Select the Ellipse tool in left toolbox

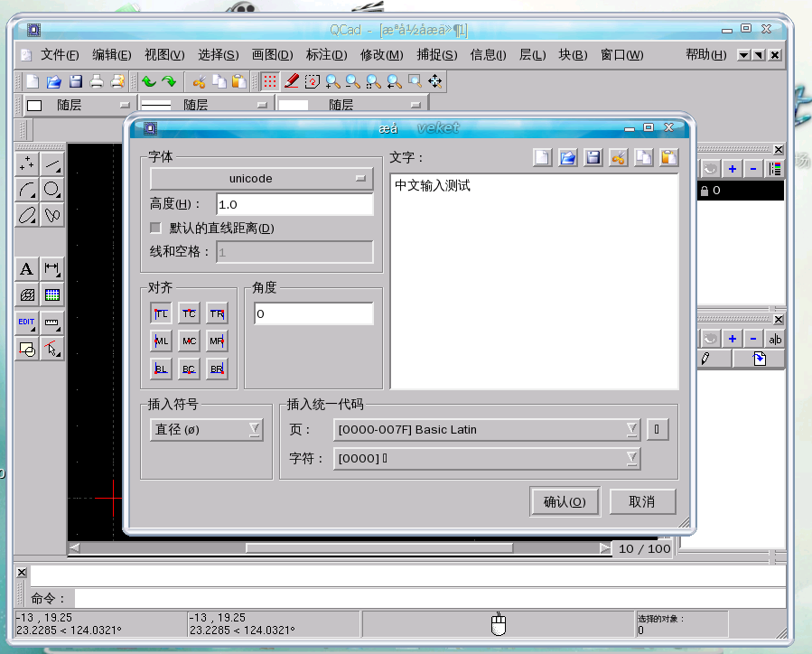[27, 215]
